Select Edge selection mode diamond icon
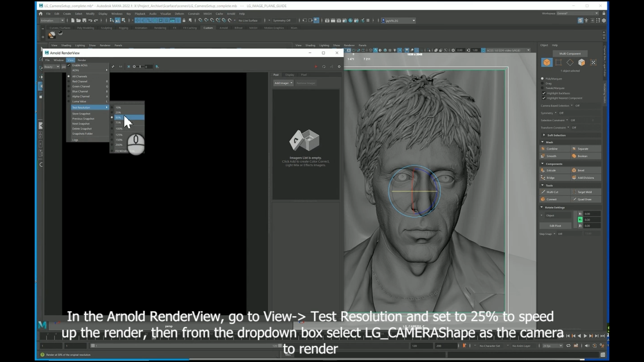The height and width of the screenshot is (362, 644). pyautogui.click(x=570, y=63)
